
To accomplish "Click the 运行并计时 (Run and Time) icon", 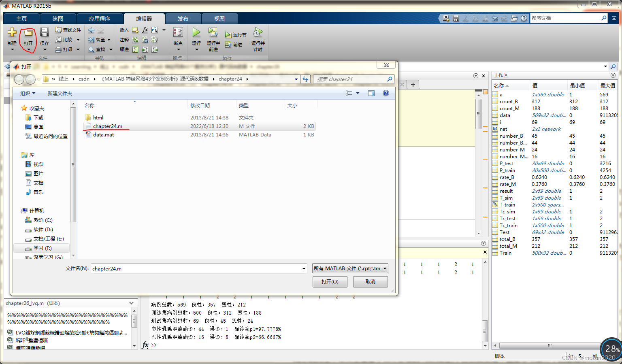I will pyautogui.click(x=258, y=32).
